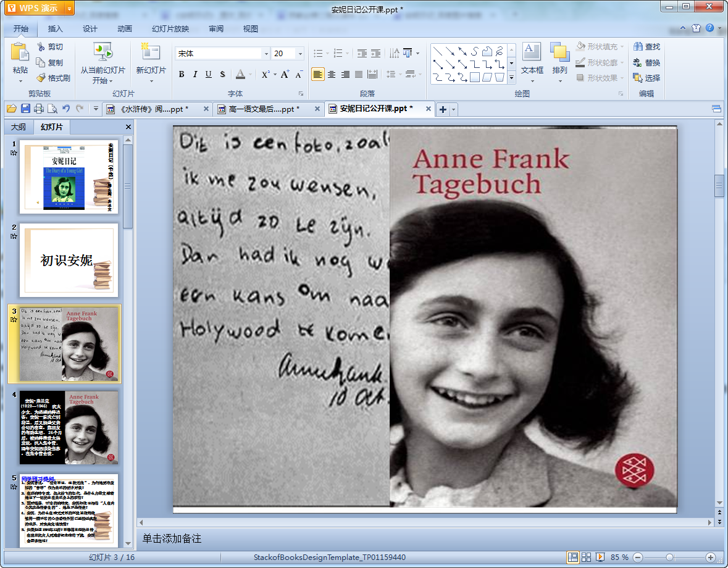This screenshot has height=568, width=728.
Task: Select slide 4 thumbnail
Action: point(69,427)
